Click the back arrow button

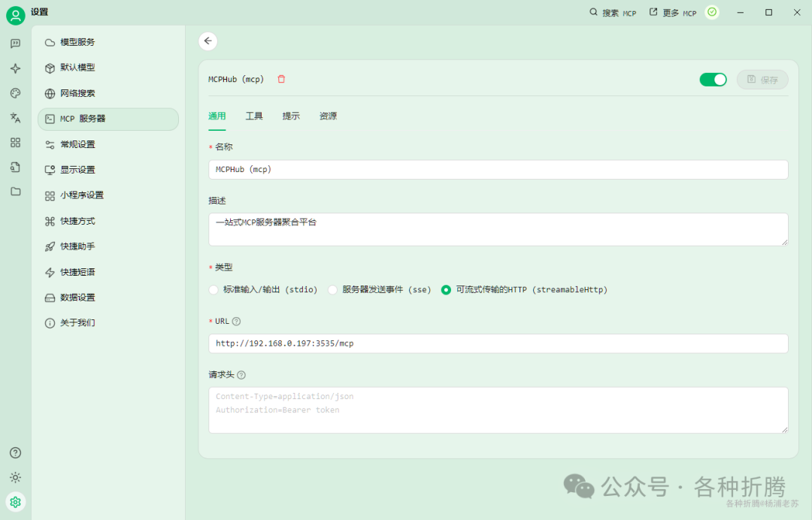(x=208, y=41)
